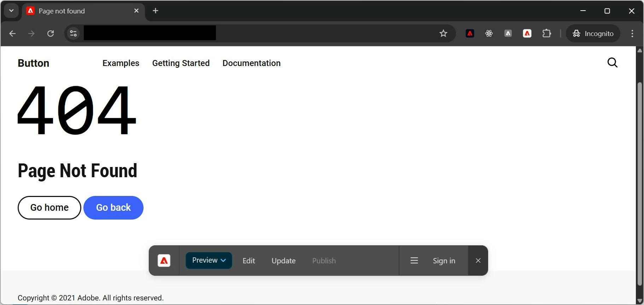Click the search magnifier icon
The height and width of the screenshot is (305, 644).
(x=613, y=62)
